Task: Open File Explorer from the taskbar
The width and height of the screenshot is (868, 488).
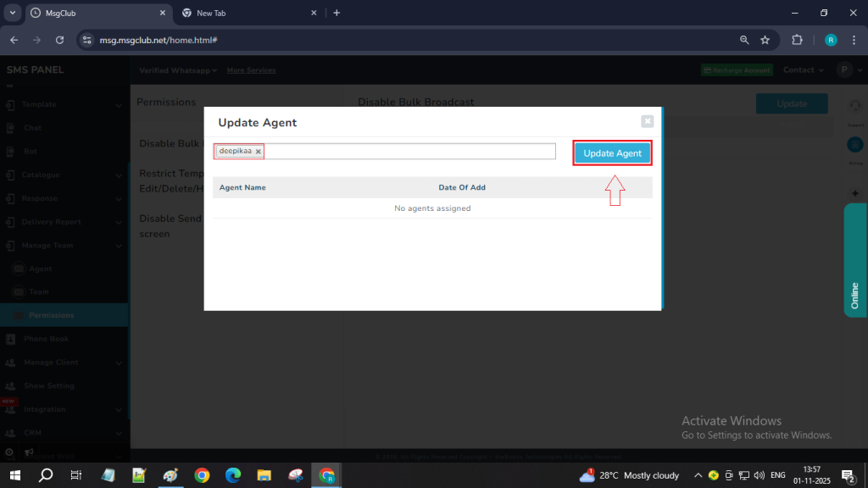Action: [264, 475]
